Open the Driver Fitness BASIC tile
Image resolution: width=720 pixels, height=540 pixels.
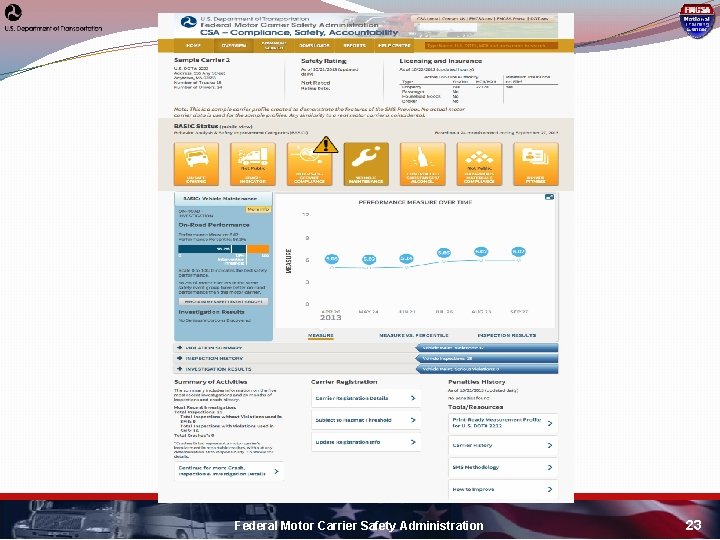tap(536, 164)
